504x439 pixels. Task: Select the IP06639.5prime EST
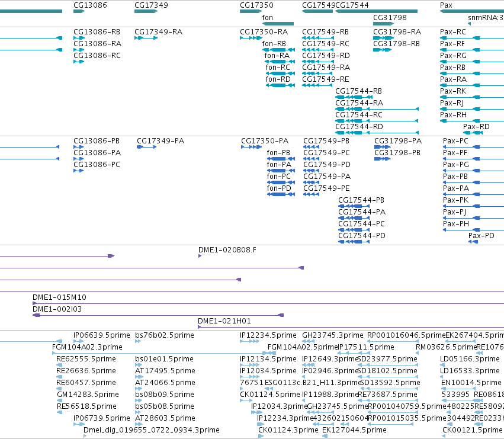point(78,341)
